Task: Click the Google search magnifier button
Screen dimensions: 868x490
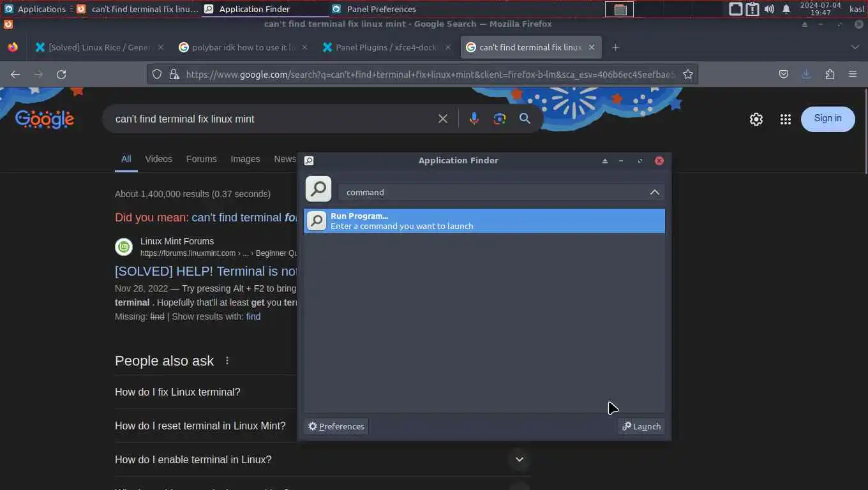Action: (x=525, y=119)
